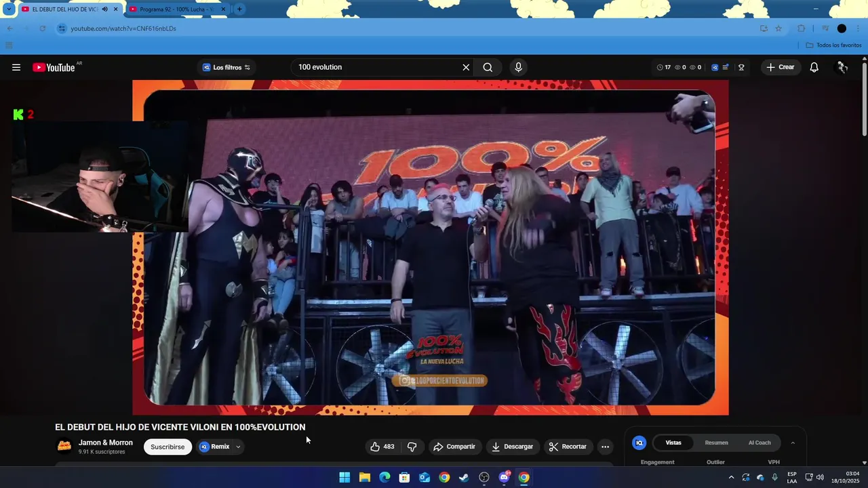Select the Vistas tab in VidIQ panel
The image size is (868, 488).
(673, 443)
